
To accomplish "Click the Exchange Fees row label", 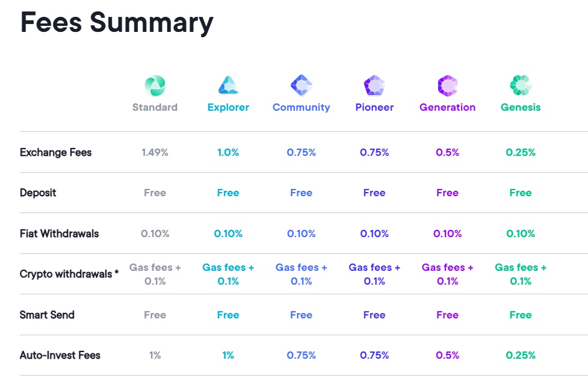I will coord(55,152).
